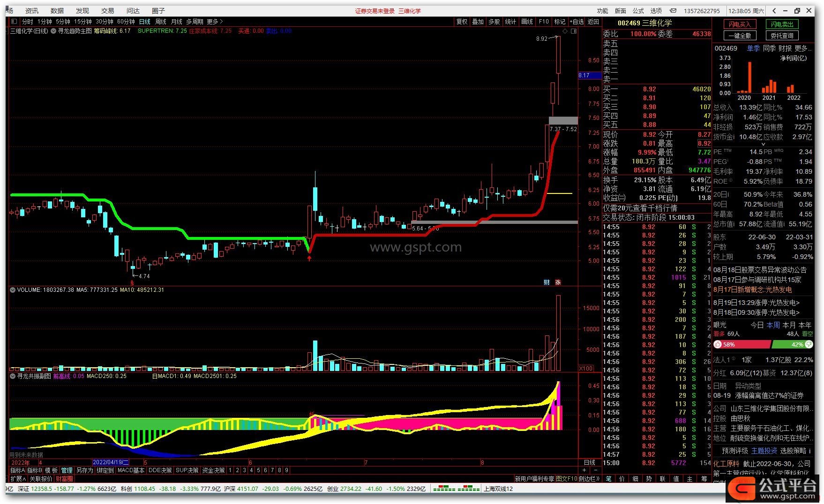The width and height of the screenshot is (824, 504).
Task: Select 单季 financial view
Action: point(753,48)
